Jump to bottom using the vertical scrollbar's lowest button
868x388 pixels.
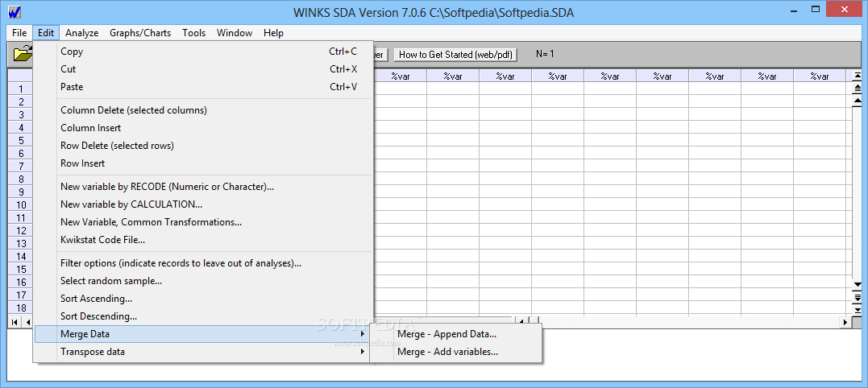858,310
